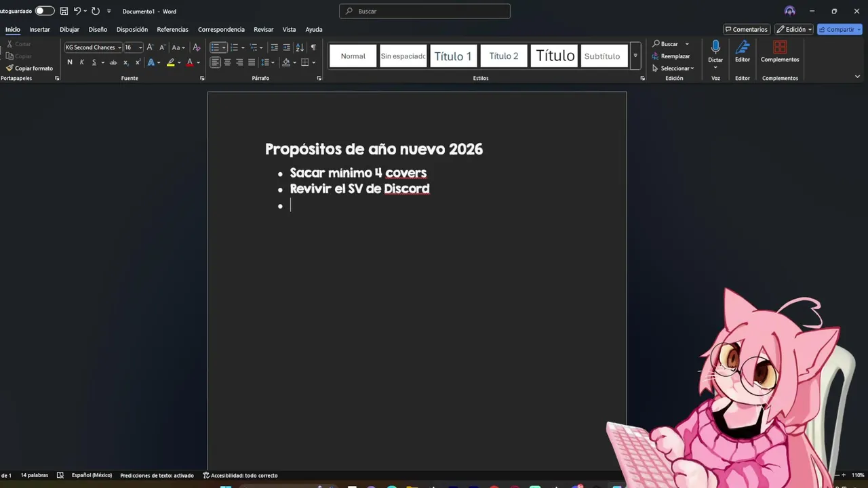868x488 pixels.
Task: Select the Revisar tab
Action: tap(263, 29)
